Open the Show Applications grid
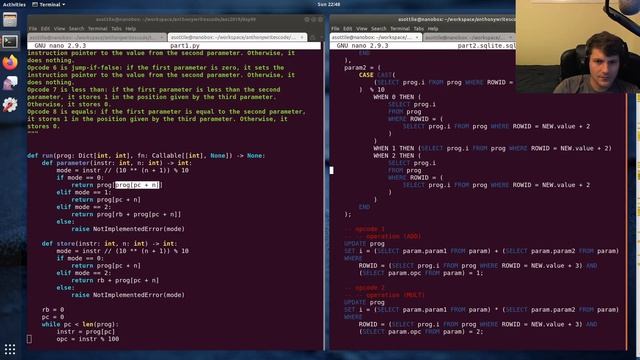Image resolution: width=640 pixels, height=360 pixels. coord(10,349)
